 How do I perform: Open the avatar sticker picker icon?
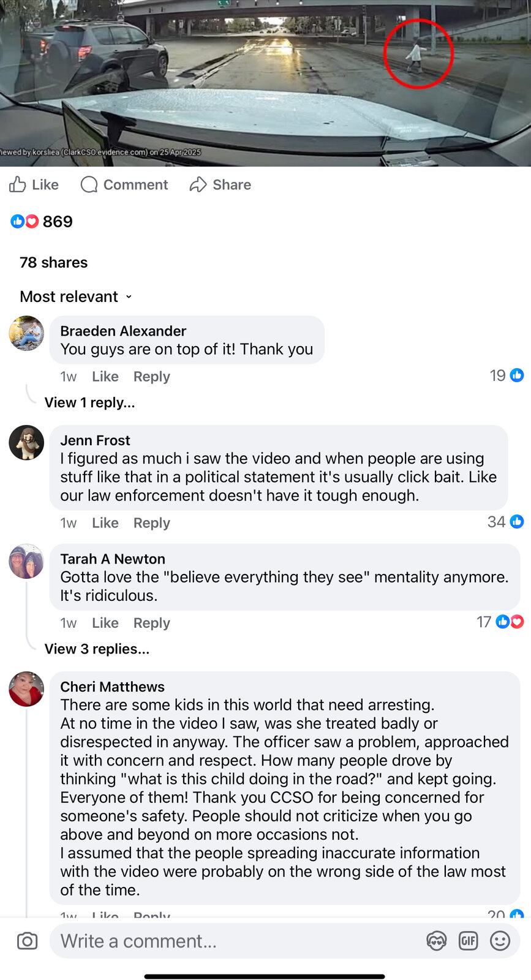[436, 941]
